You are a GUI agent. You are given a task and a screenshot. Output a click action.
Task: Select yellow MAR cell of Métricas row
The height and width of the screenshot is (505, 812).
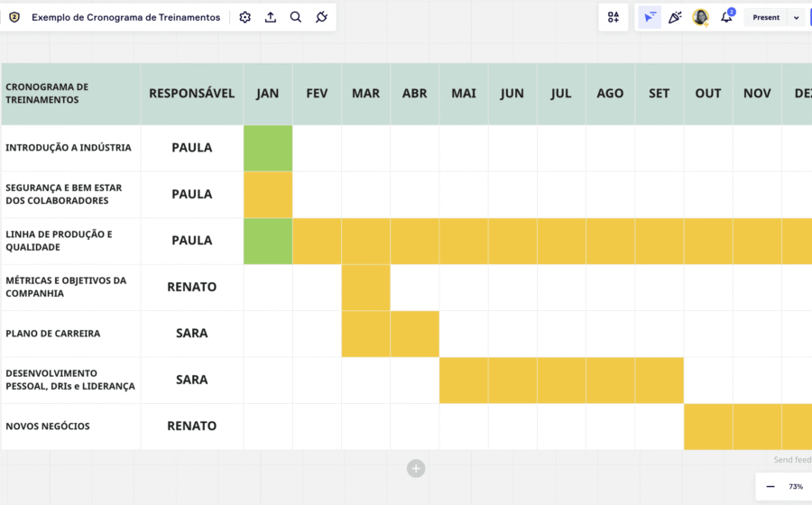[x=365, y=287]
